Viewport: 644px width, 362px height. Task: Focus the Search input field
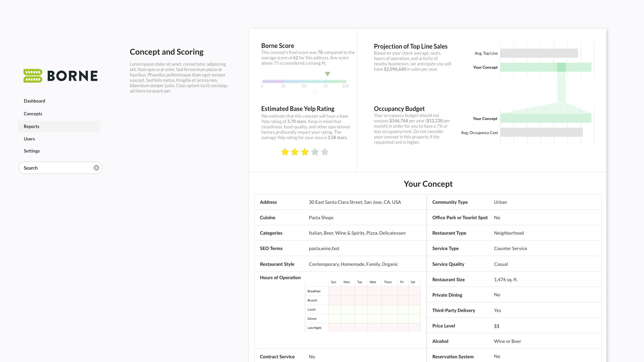point(60,168)
